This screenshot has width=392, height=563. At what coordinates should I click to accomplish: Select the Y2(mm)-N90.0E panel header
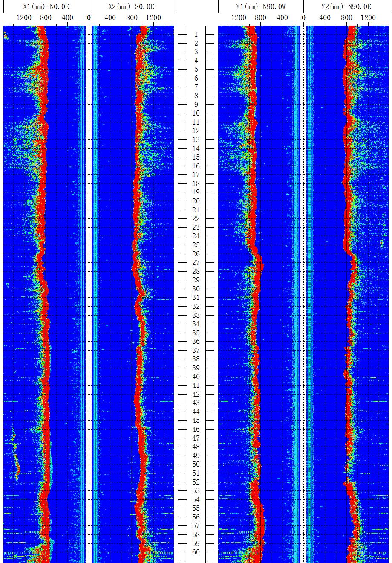pyautogui.click(x=346, y=7)
